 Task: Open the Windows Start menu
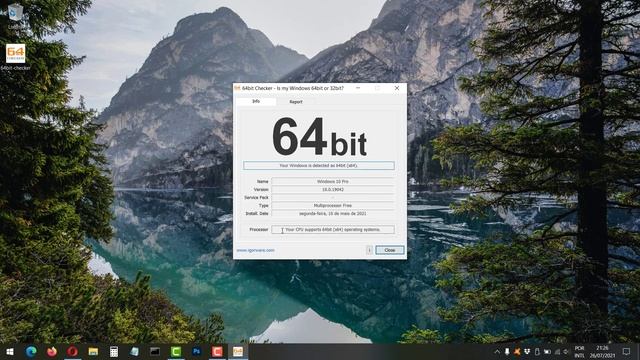pos(10,351)
